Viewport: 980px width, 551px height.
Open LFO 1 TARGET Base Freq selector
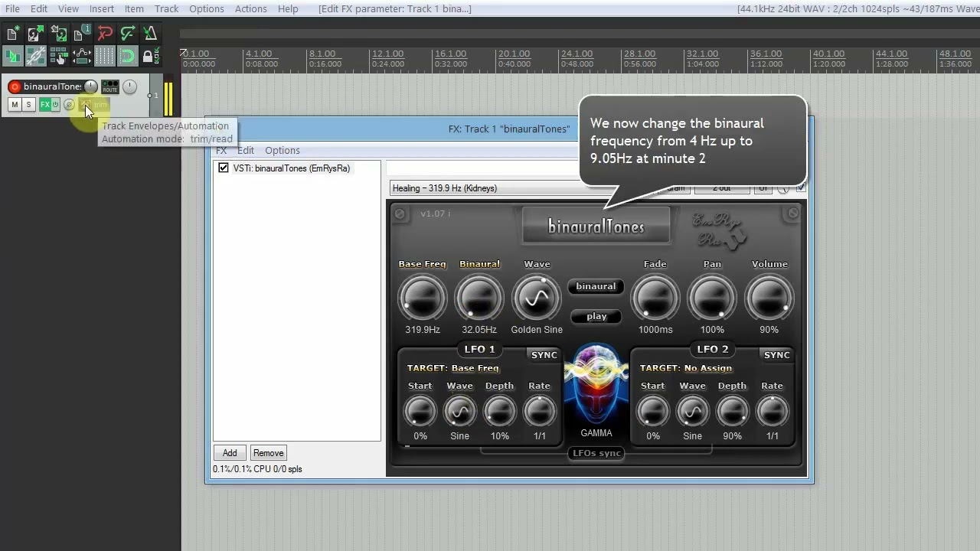(x=452, y=368)
